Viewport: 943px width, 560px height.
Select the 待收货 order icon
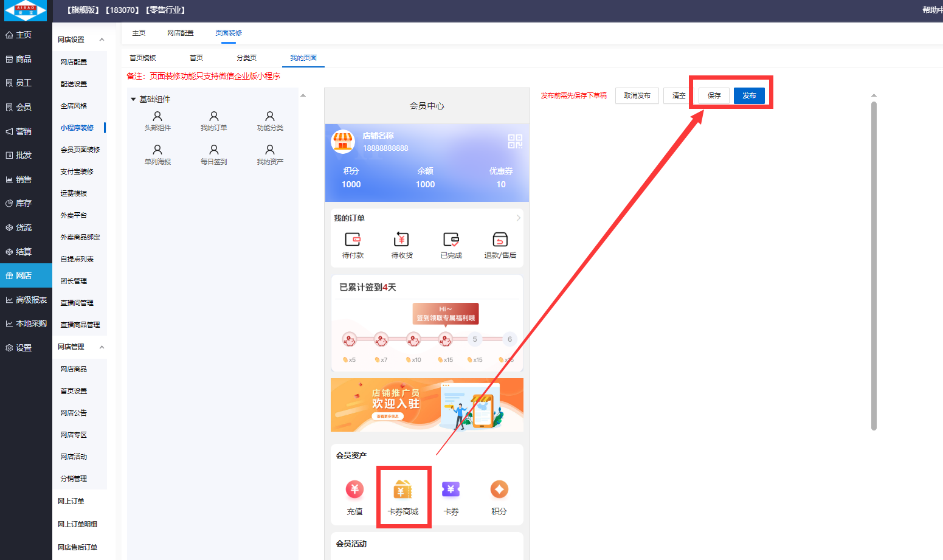(401, 240)
